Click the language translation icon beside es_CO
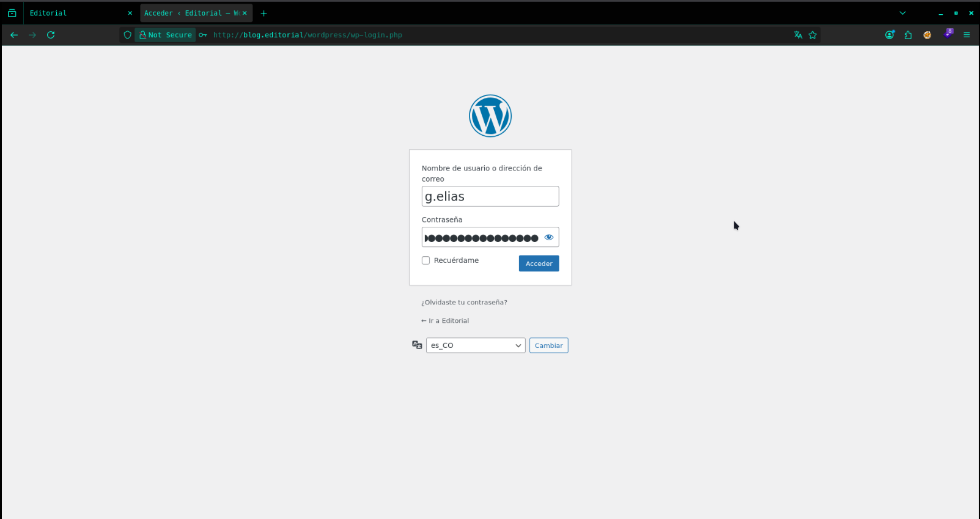The image size is (980, 519). (417, 345)
